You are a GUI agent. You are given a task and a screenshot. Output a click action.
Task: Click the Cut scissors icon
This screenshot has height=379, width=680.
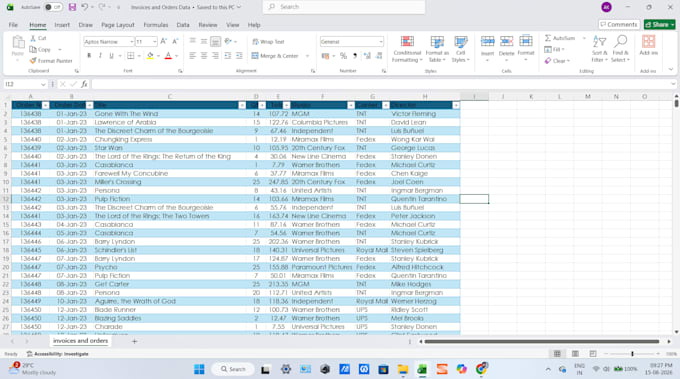click(x=33, y=38)
